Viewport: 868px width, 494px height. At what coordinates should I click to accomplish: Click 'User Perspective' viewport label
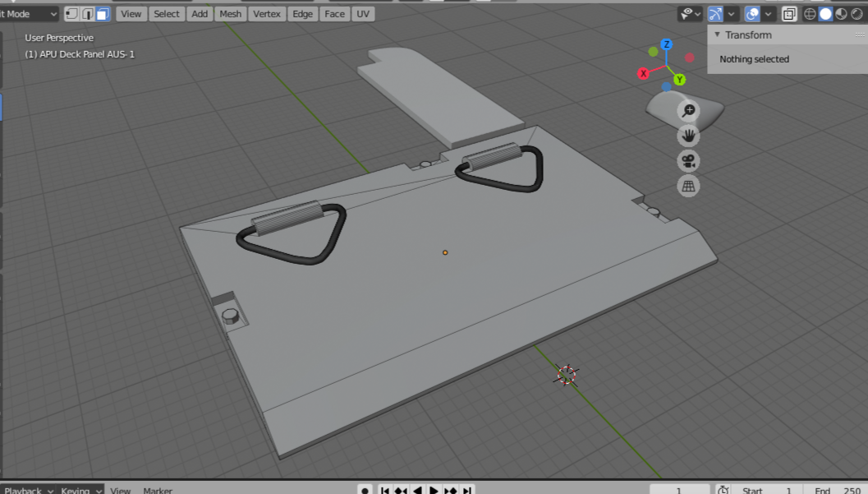pyautogui.click(x=59, y=38)
